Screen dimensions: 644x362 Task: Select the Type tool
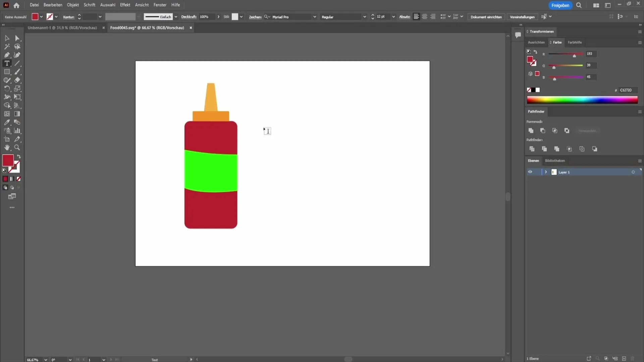tap(7, 63)
